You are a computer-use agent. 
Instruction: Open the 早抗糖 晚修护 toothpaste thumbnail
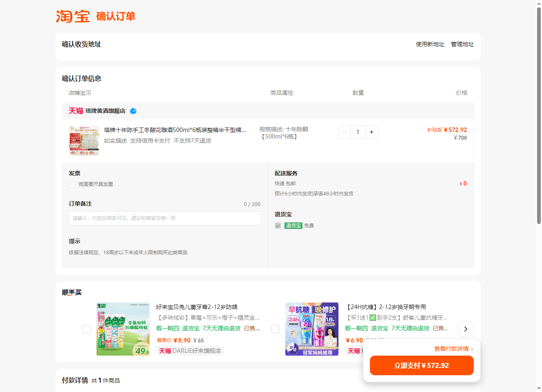pyautogui.click(x=312, y=329)
